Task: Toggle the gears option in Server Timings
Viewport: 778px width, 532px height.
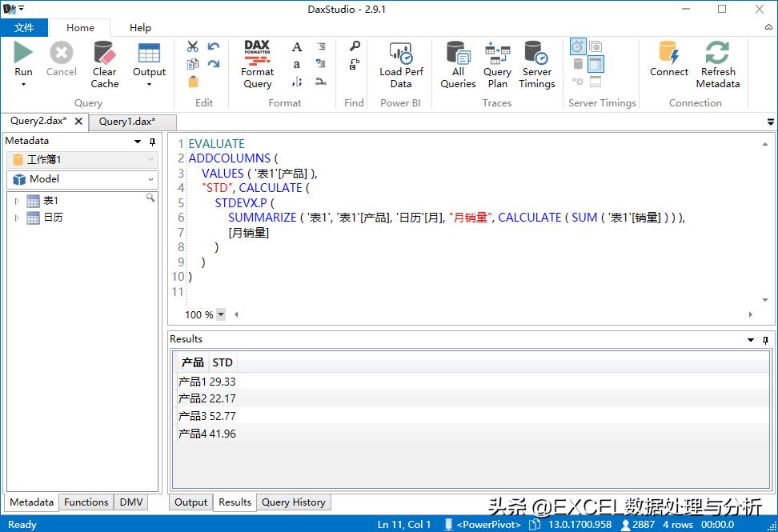Action: coord(578,82)
